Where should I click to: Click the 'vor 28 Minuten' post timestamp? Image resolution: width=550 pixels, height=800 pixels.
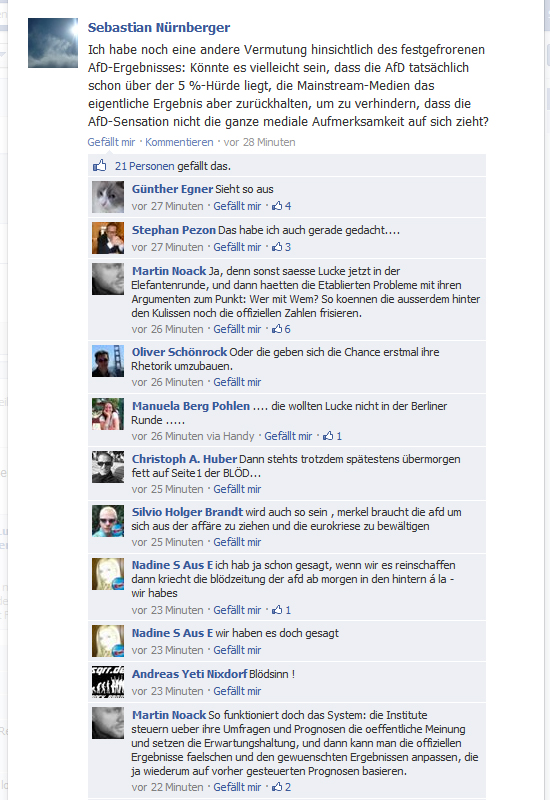tap(259, 142)
